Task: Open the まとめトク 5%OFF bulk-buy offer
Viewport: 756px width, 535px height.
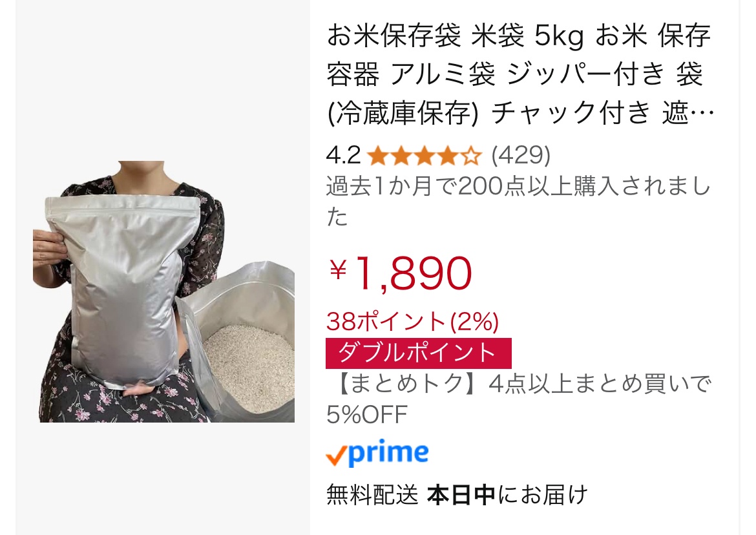Action: click(x=519, y=399)
